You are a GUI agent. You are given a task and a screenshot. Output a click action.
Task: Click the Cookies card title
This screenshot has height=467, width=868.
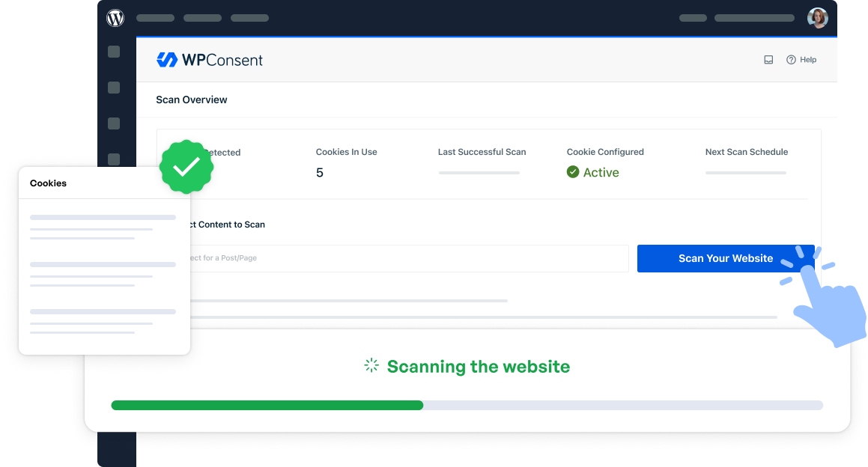pos(48,183)
